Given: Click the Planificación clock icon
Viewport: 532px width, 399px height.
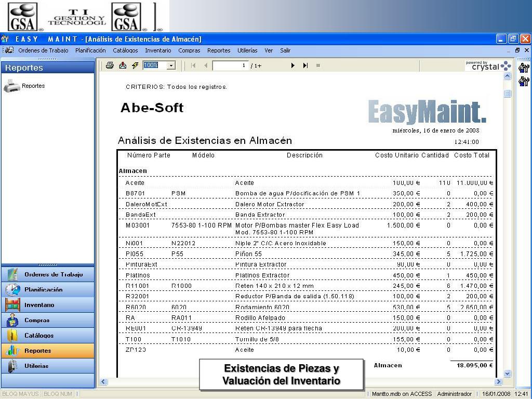Looking at the screenshot, I should pos(12,290).
